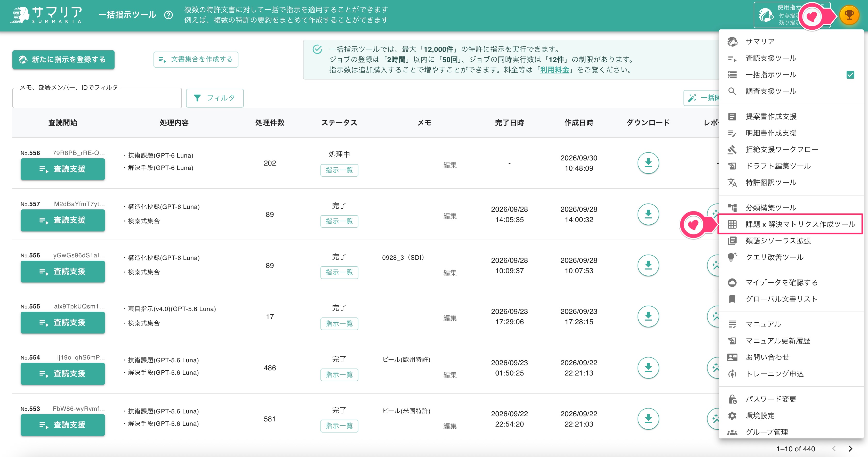
Task: Open 特許翻訳ツール in the menu
Action: coord(791,183)
